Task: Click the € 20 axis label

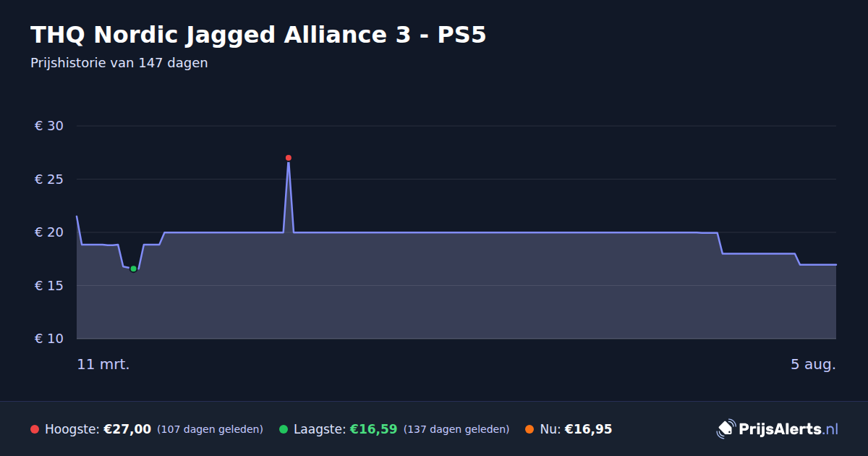Action: pyautogui.click(x=49, y=232)
